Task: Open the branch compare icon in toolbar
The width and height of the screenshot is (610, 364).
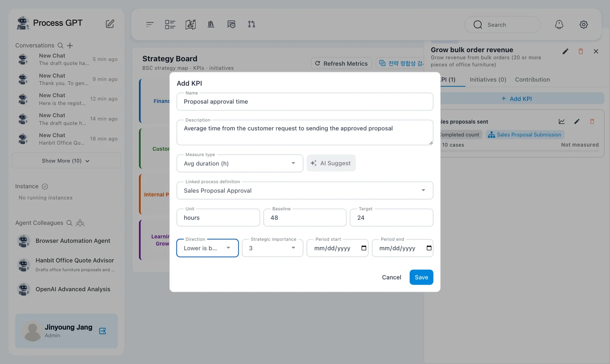Action: [x=251, y=24]
